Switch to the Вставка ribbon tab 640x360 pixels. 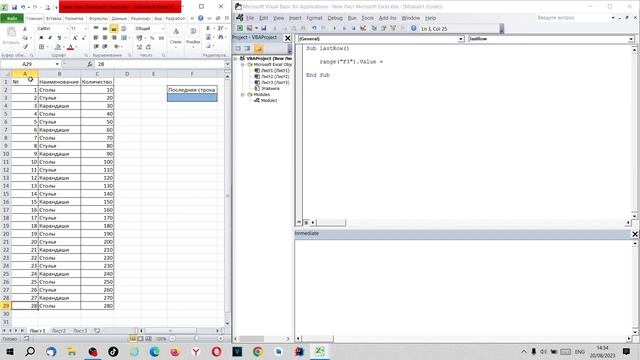coord(53,18)
